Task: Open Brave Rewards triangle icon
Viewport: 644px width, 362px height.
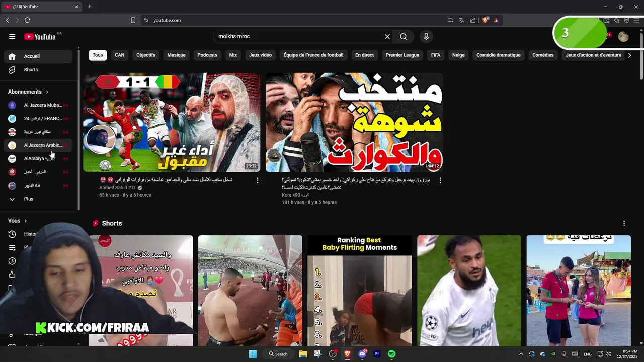Action: pyautogui.click(x=496, y=20)
